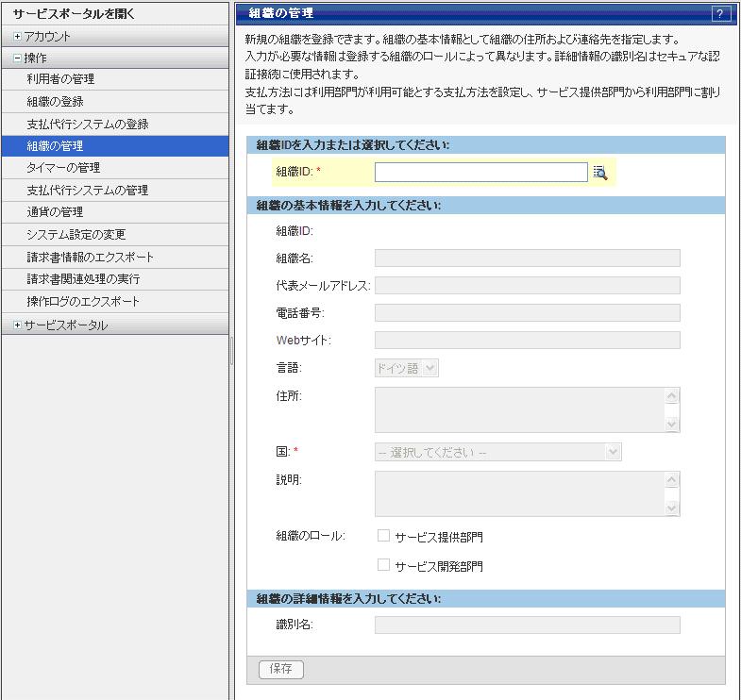Screen dimensions: 741x700
Task: Collapse the 操作 section
Action: (x=18, y=58)
